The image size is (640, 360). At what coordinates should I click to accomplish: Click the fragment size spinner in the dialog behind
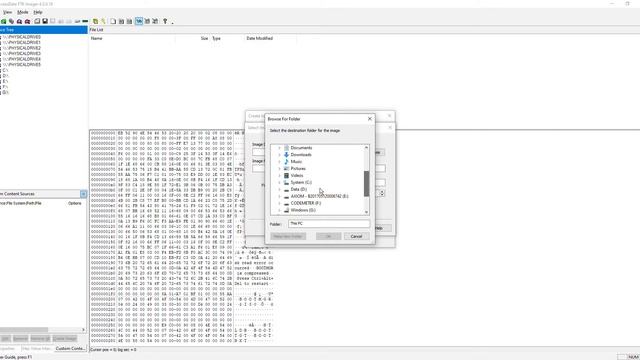click(382, 193)
